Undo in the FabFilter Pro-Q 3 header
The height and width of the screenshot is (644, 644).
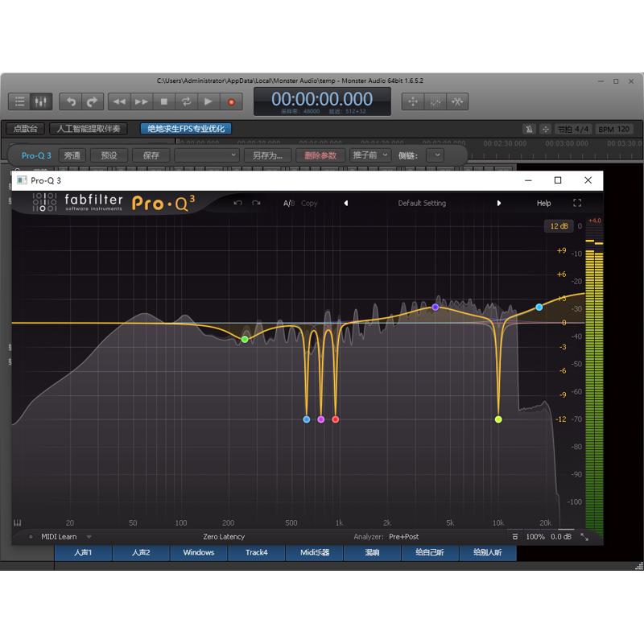(x=237, y=203)
